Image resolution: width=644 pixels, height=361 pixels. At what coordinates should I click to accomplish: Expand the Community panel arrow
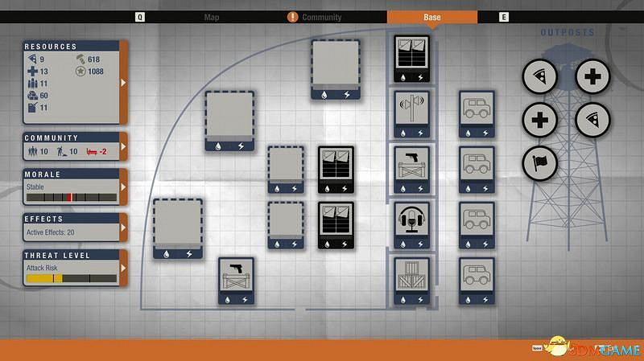coord(123,147)
